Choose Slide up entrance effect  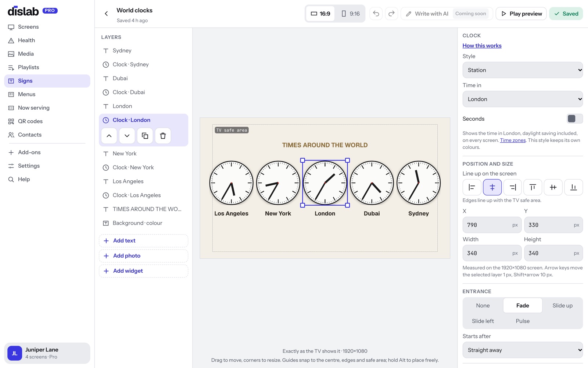(x=562, y=305)
